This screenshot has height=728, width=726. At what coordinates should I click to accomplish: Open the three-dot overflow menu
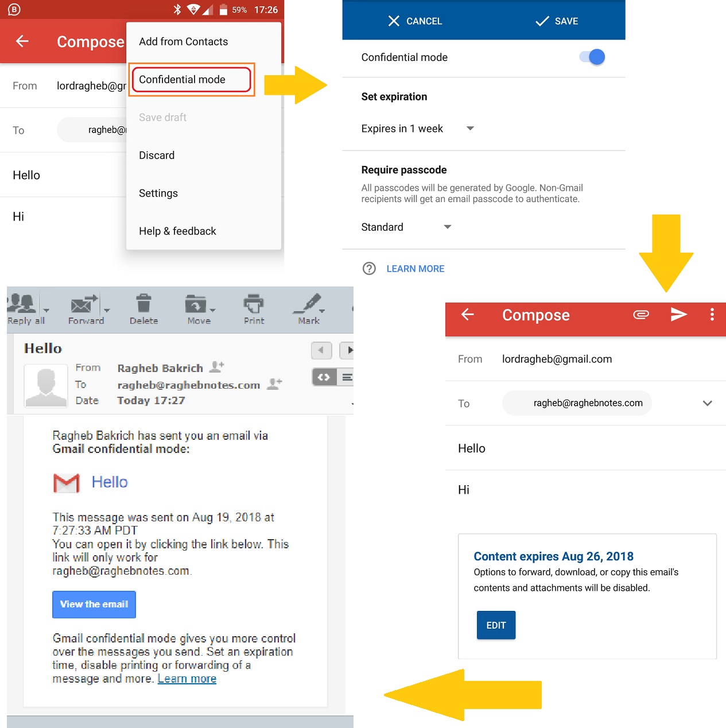pyautogui.click(x=712, y=315)
